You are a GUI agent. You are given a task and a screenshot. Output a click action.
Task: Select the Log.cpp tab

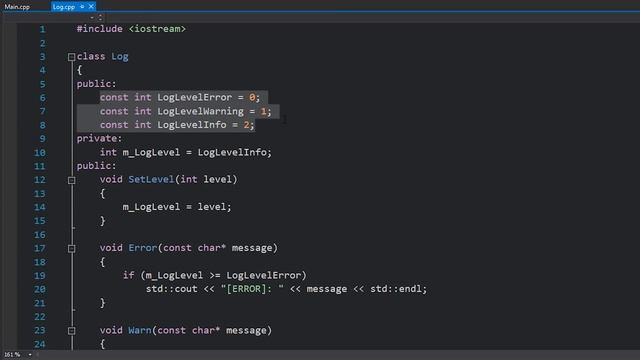pyautogui.click(x=64, y=7)
